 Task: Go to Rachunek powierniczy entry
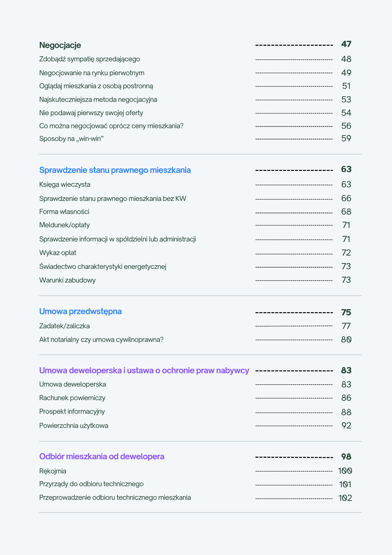coord(72,398)
